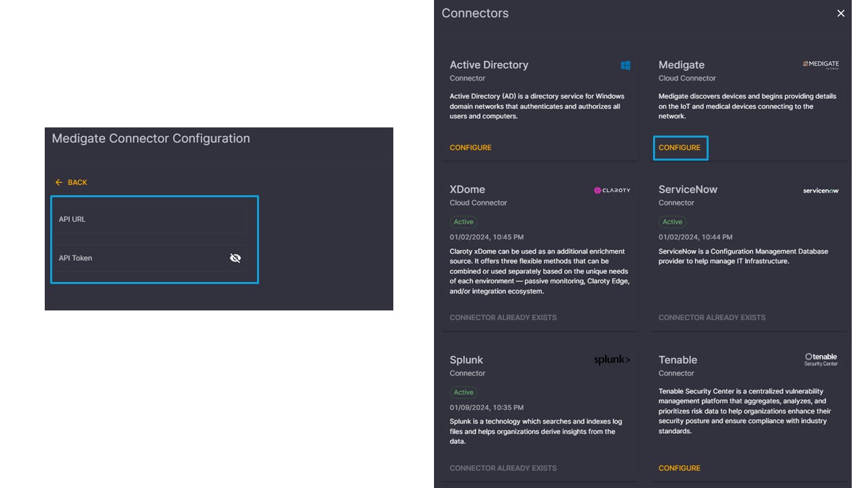The image size is (868, 488).
Task: Select the XDome card title
Action: coord(467,190)
